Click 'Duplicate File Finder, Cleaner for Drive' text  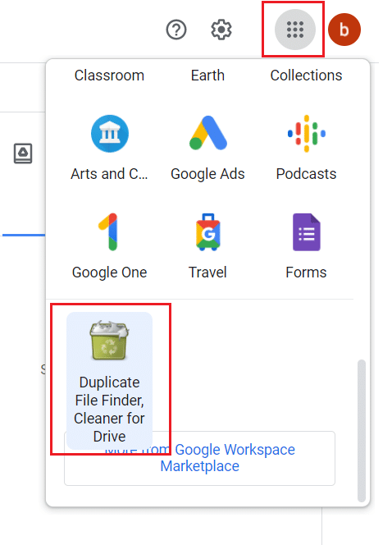[109, 409]
